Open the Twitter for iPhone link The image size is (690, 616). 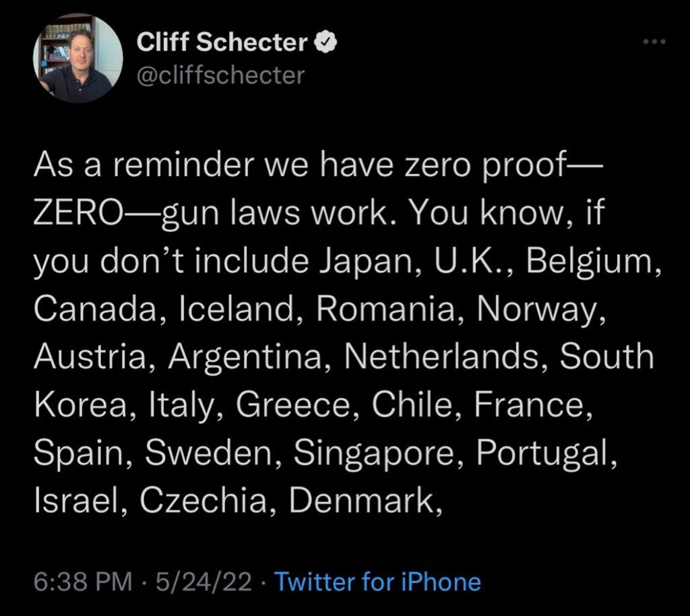(377, 580)
